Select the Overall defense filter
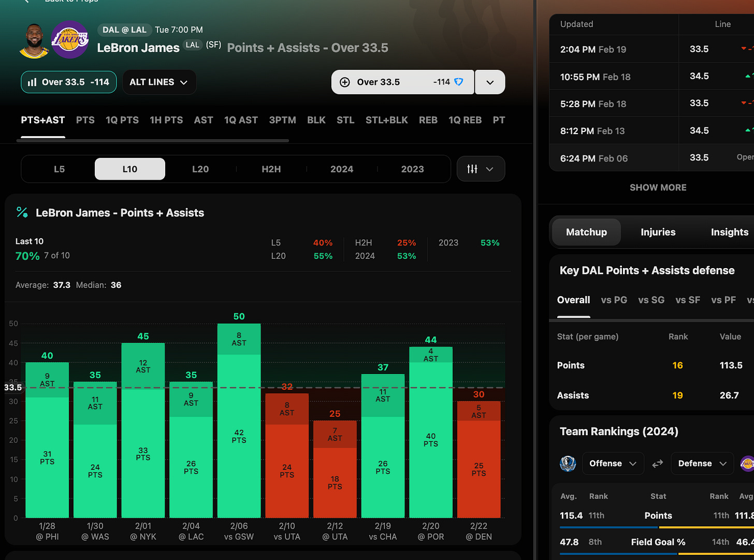Image resolution: width=754 pixels, height=560 pixels. pyautogui.click(x=573, y=300)
